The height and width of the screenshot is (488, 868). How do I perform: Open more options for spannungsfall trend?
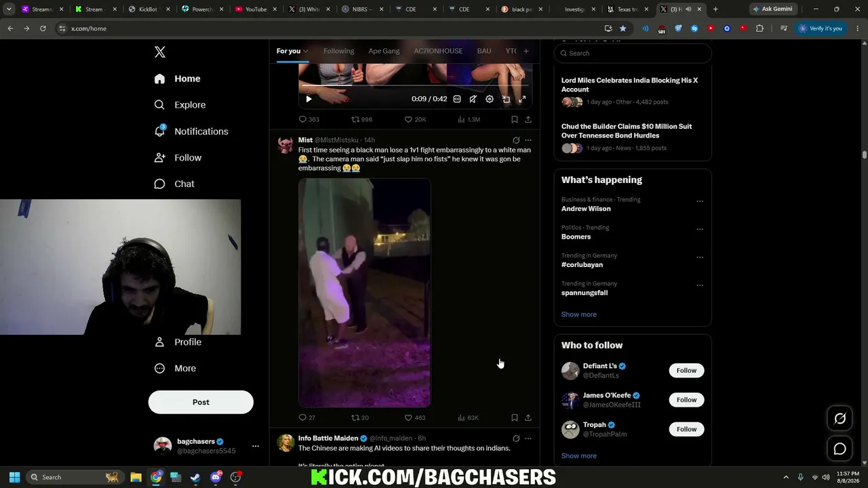point(700,285)
